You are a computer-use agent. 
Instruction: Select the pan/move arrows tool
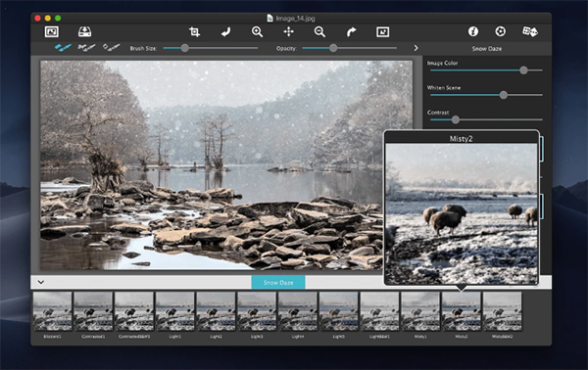tap(288, 32)
